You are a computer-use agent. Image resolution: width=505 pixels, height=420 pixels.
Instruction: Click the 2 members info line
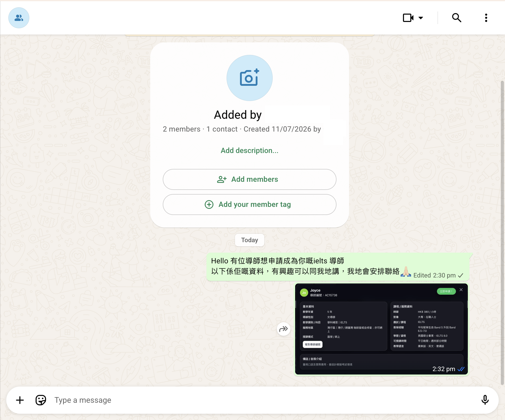tap(242, 129)
